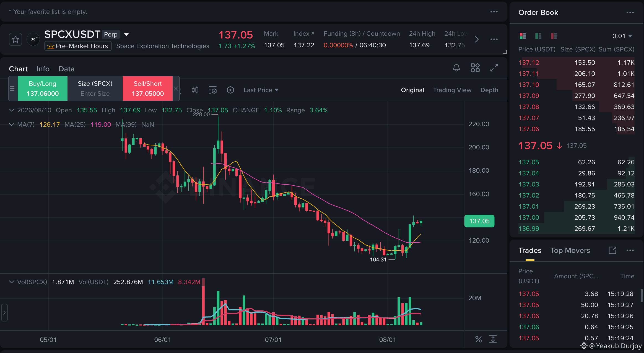Click the 08/01 date axis label
The width and height of the screenshot is (644, 353).
pyautogui.click(x=387, y=340)
